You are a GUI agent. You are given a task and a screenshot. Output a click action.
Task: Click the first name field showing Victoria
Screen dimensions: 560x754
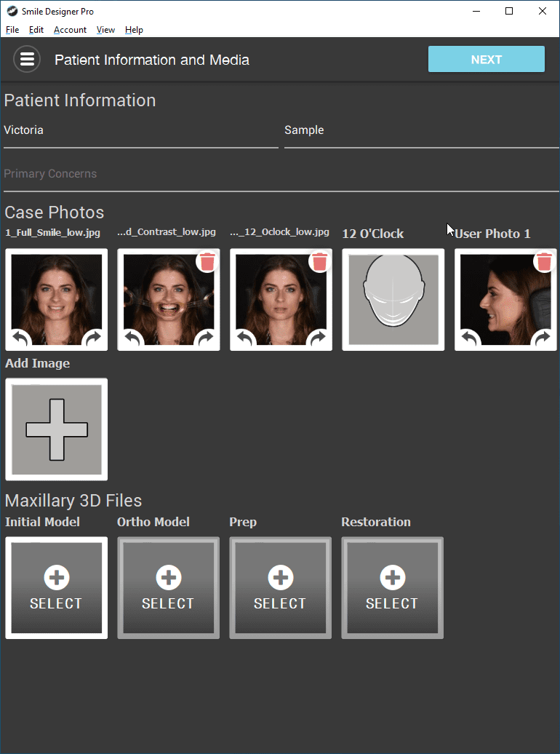click(x=140, y=131)
